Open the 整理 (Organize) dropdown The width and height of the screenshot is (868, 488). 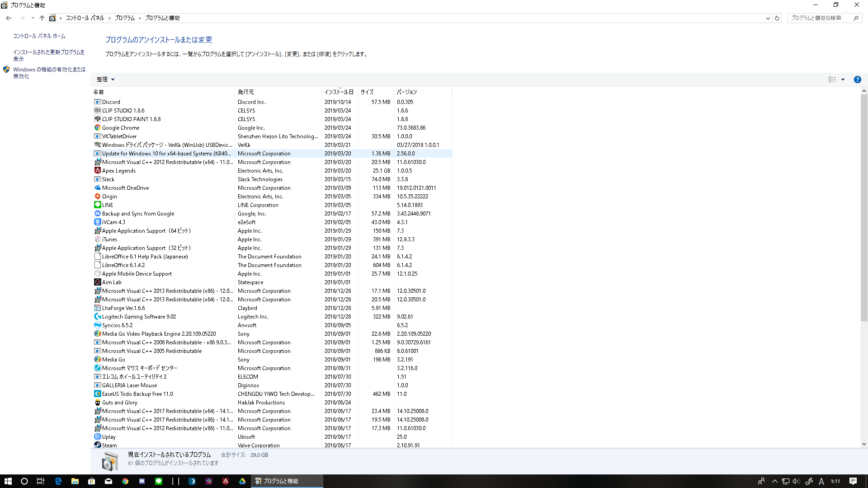pyautogui.click(x=106, y=80)
